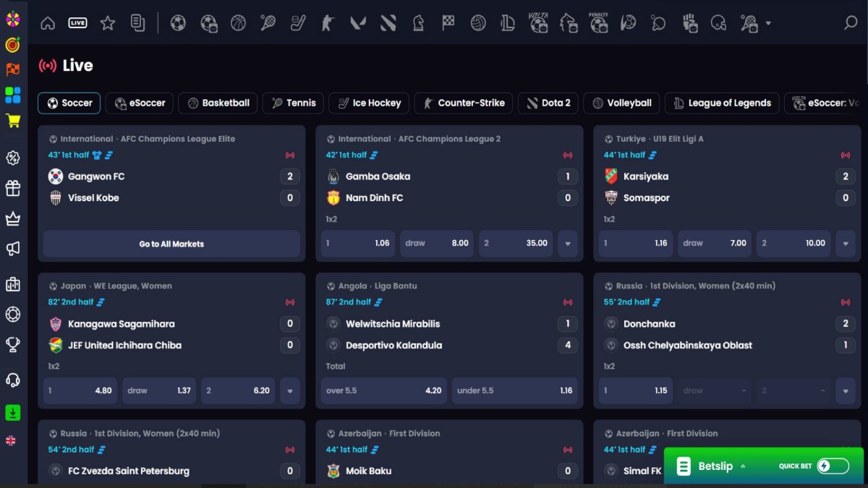Click the search magnifier icon

tap(851, 23)
